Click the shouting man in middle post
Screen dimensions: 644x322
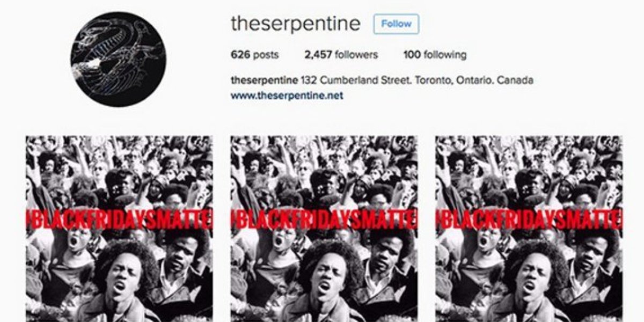coord(327,282)
